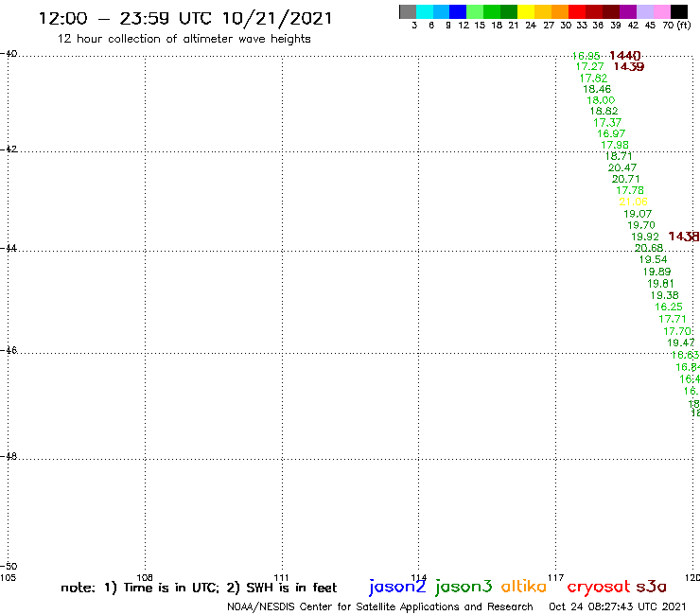Click the 19.89 wave height reading
700x615 pixels.
[656, 272]
